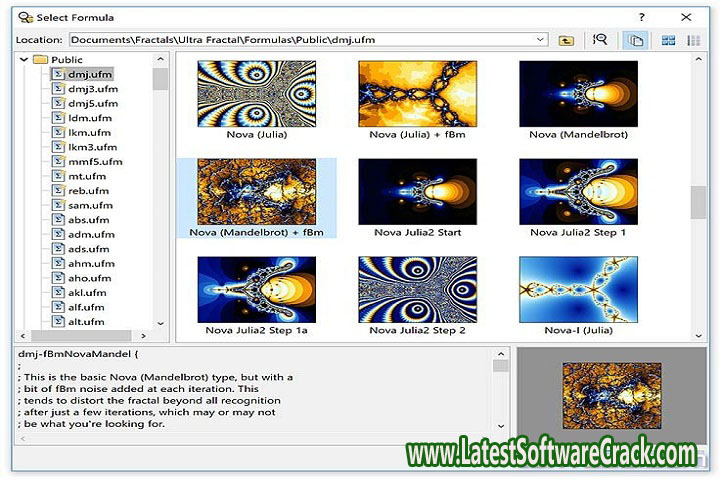
Task: Select the Nova (Julia) thumbnail
Action: point(257,93)
